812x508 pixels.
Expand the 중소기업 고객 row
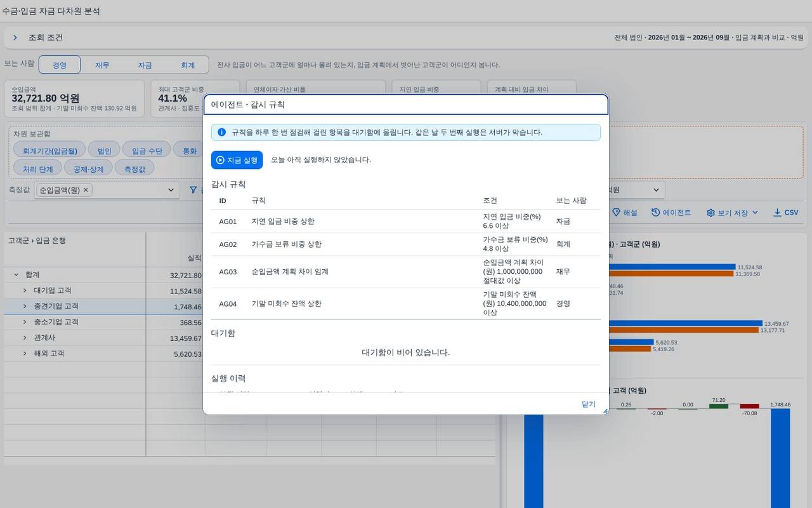point(25,322)
